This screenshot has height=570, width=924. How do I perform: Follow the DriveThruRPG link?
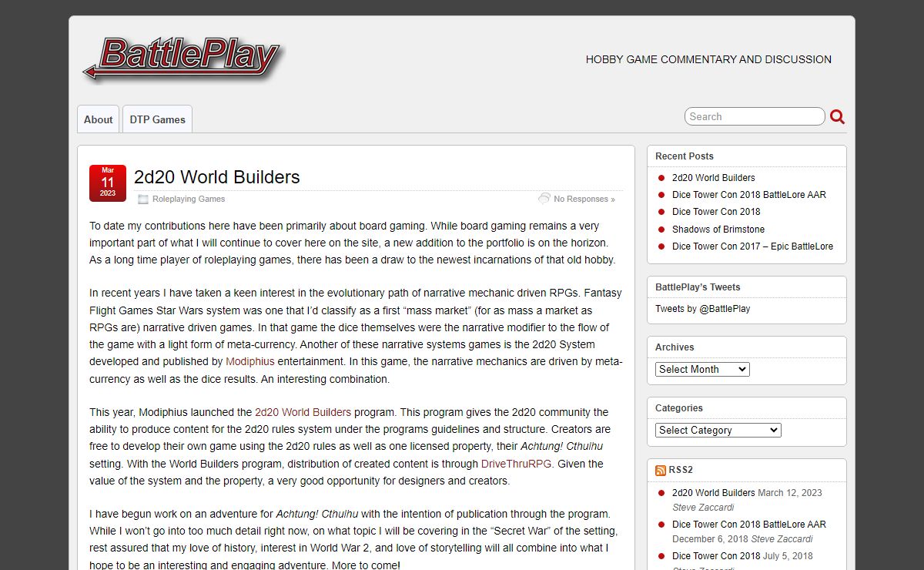pos(517,464)
